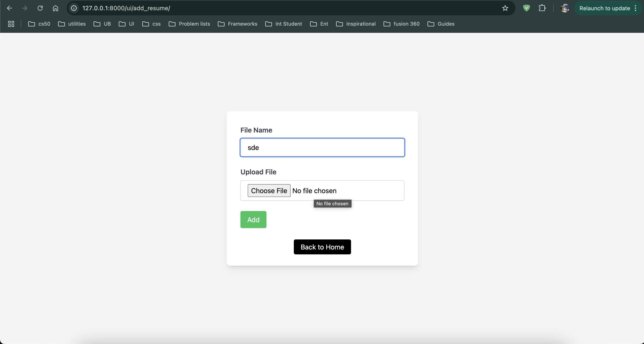Open the extensions puzzle icon
Image resolution: width=644 pixels, height=344 pixels.
pos(542,8)
